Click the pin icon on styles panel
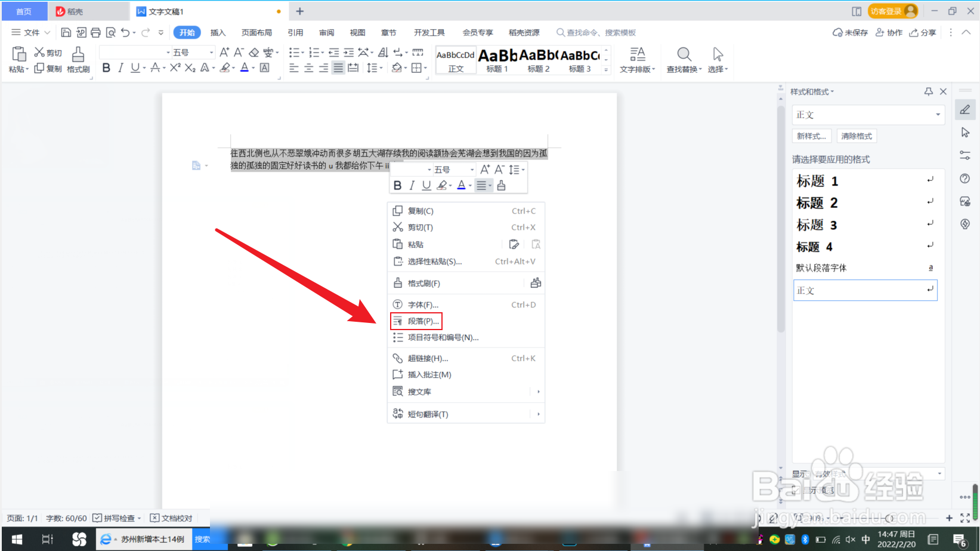Screen dimensions: 980x551 (928, 91)
